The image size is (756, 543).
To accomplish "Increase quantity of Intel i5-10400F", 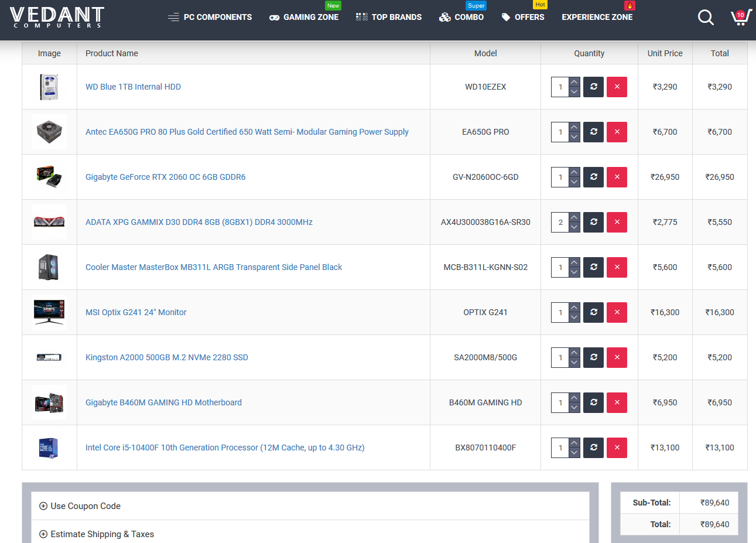I will point(574,443).
